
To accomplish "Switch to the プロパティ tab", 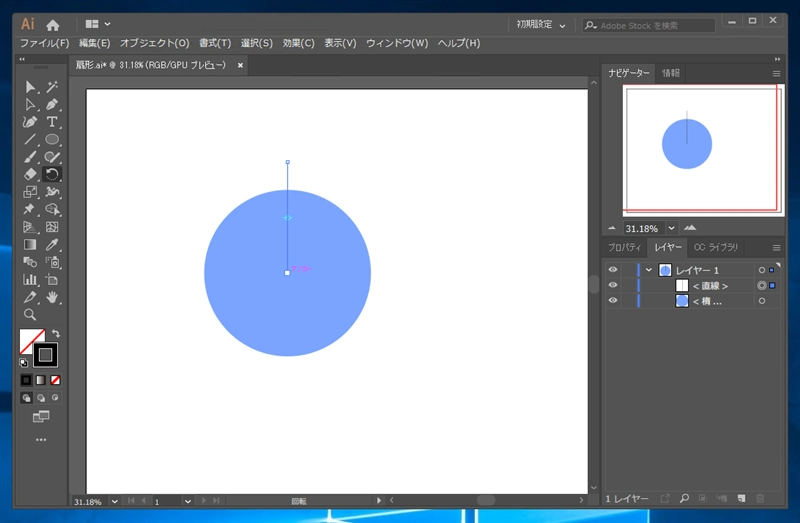I will point(624,247).
